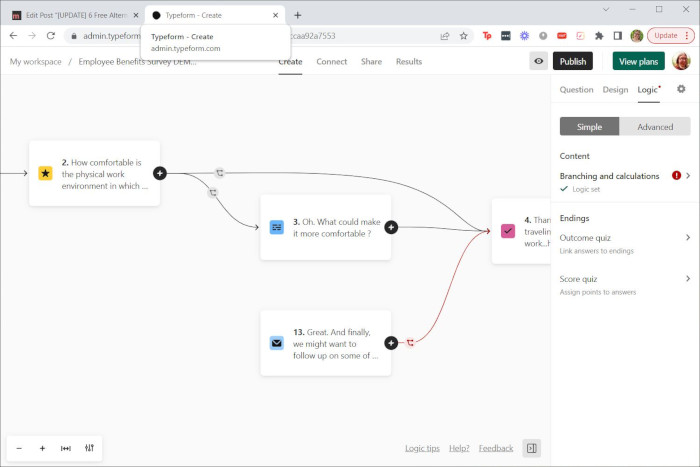The image size is (700, 467).
Task: Select the question 3 card
Action: point(325,227)
